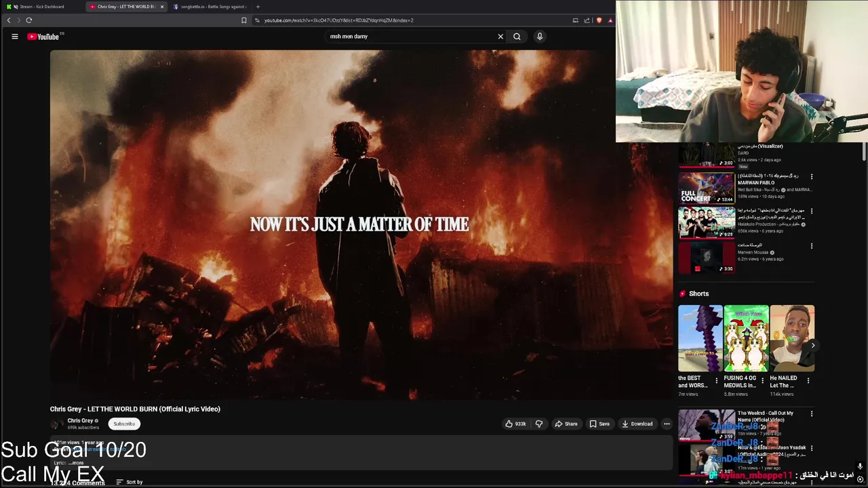Open options menu for Marwan Moussa video
The height and width of the screenshot is (488, 868).
811,245
